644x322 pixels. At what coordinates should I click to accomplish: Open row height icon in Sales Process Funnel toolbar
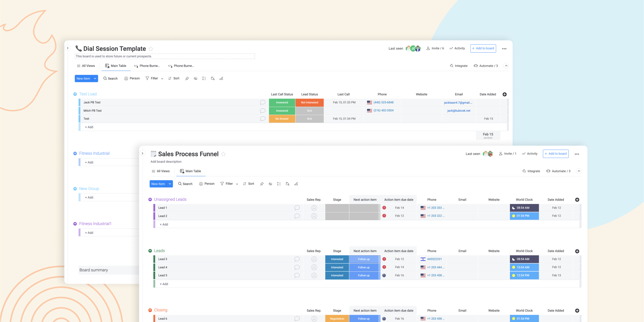(279, 184)
